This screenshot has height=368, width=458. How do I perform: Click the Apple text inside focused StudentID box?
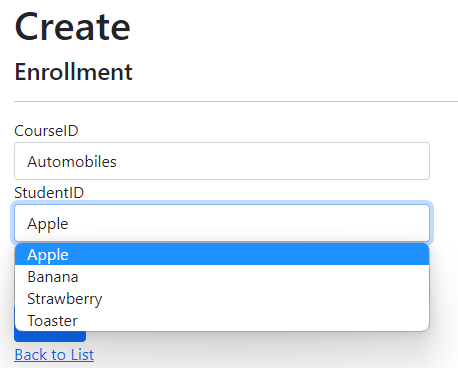[x=48, y=224]
